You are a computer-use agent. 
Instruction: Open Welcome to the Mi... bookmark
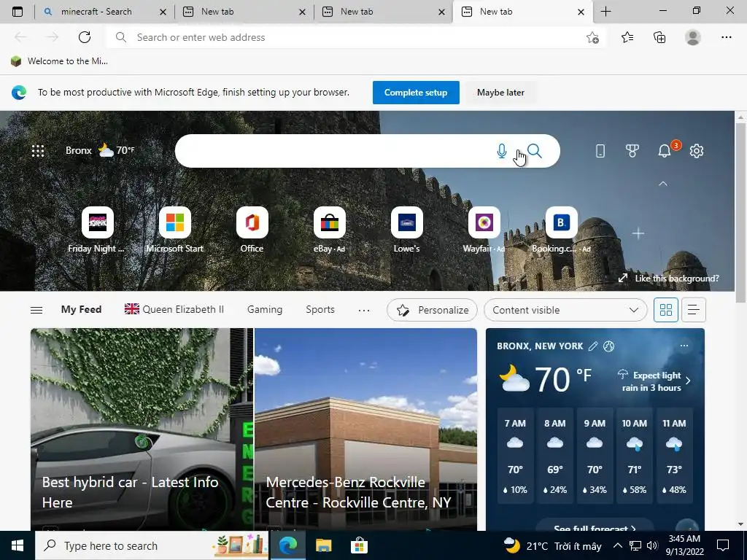tap(60, 61)
